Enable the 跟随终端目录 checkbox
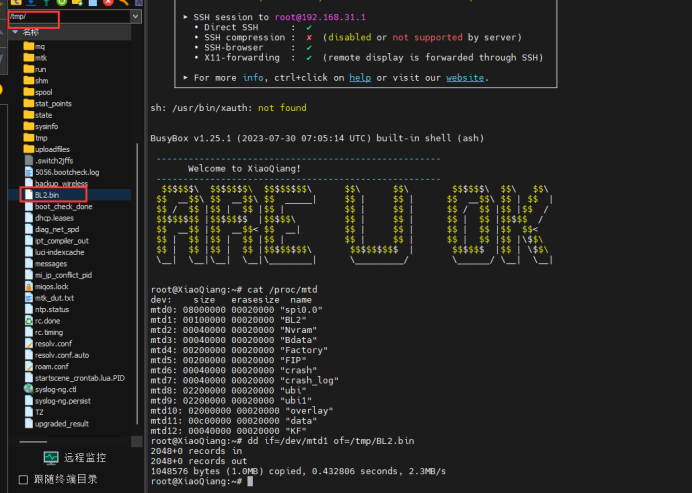The image size is (692, 493). [x=24, y=480]
